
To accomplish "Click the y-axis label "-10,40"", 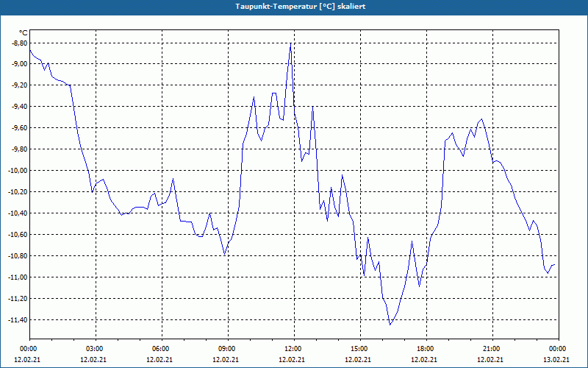I will (x=19, y=213).
